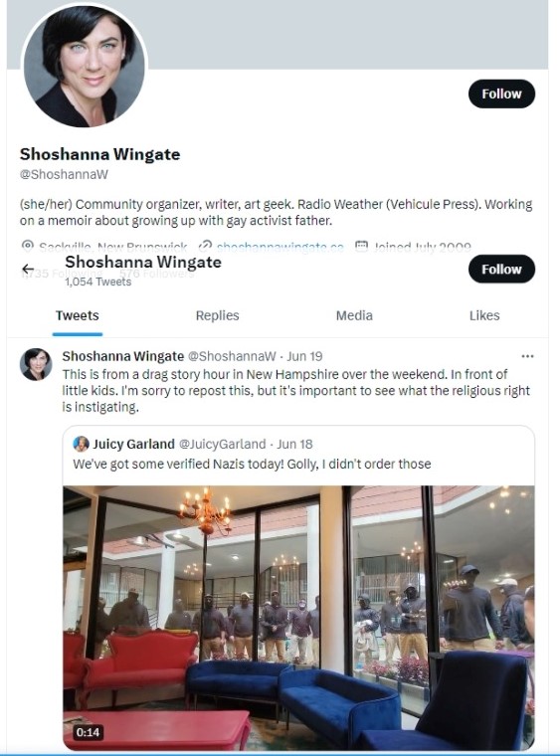
Task: Click the @ShoshannaW handle in the tweet
Action: (x=232, y=356)
